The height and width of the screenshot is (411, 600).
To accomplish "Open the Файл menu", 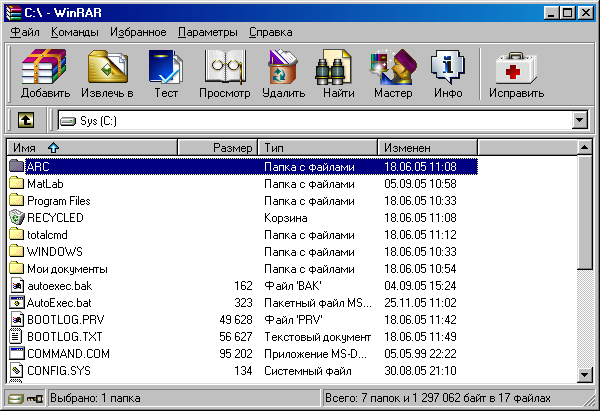I will click(x=24, y=32).
